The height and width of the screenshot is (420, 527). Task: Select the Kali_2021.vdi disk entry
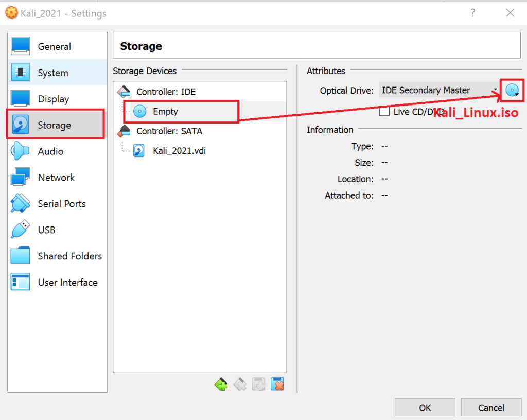(x=200, y=150)
